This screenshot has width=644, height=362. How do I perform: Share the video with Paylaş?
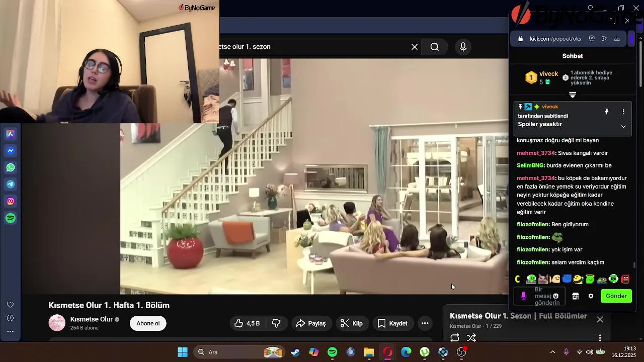coord(311,323)
